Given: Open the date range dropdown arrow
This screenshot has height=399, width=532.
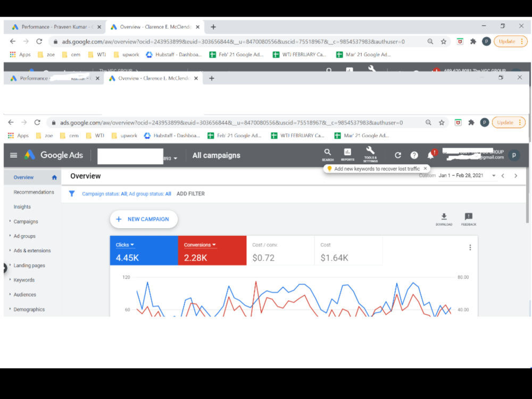Looking at the screenshot, I should coord(494,176).
